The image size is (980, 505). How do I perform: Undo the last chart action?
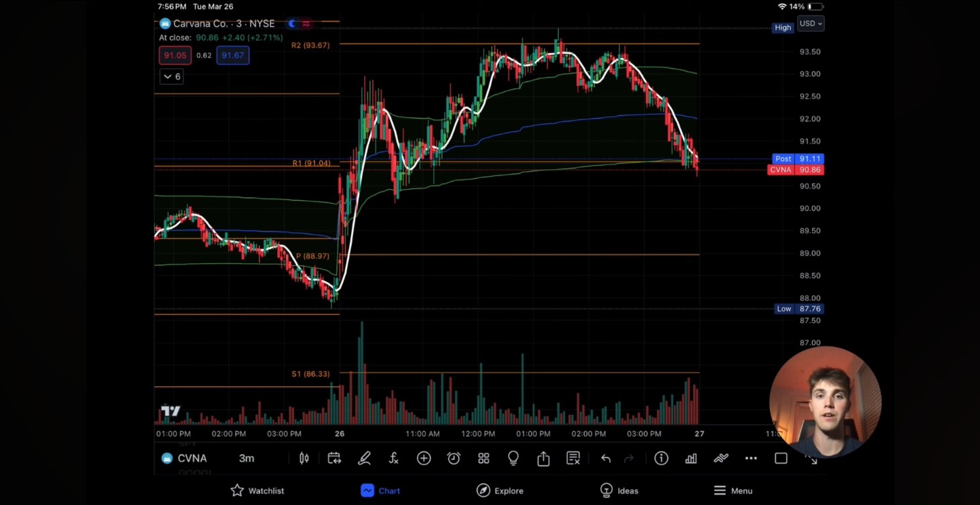pyautogui.click(x=605, y=458)
